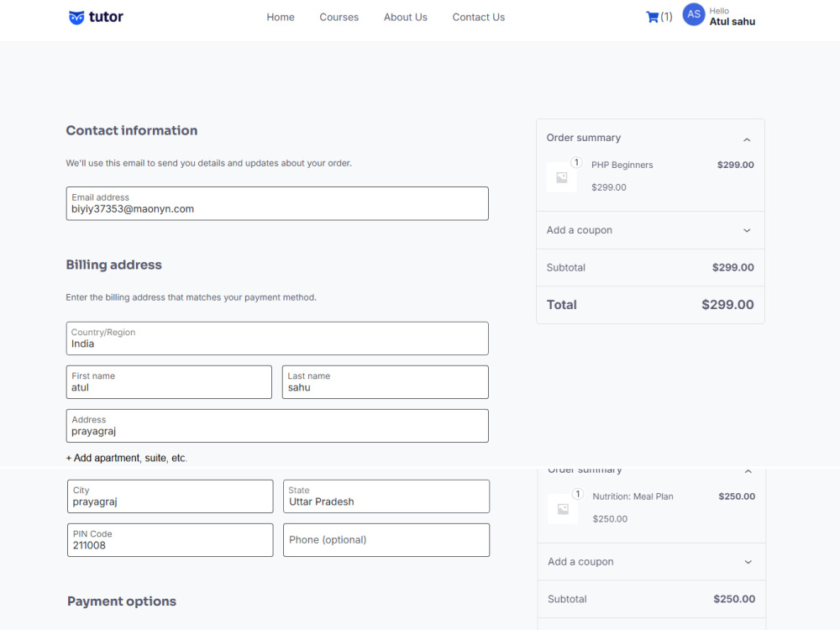Click the Subtotal $250.00 amount
The width and height of the screenshot is (840, 630).
(x=734, y=599)
